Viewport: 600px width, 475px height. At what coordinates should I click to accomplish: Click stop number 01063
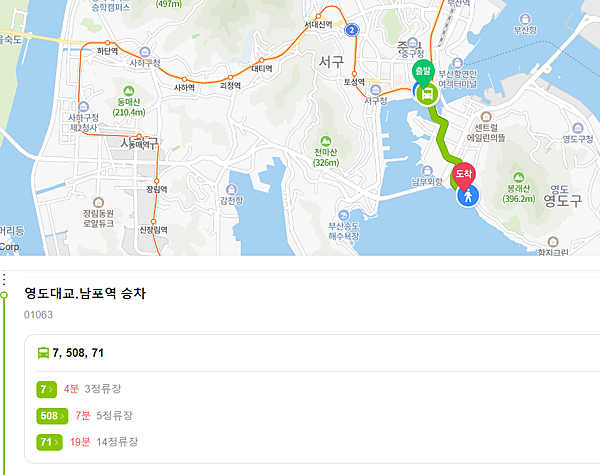(38, 315)
